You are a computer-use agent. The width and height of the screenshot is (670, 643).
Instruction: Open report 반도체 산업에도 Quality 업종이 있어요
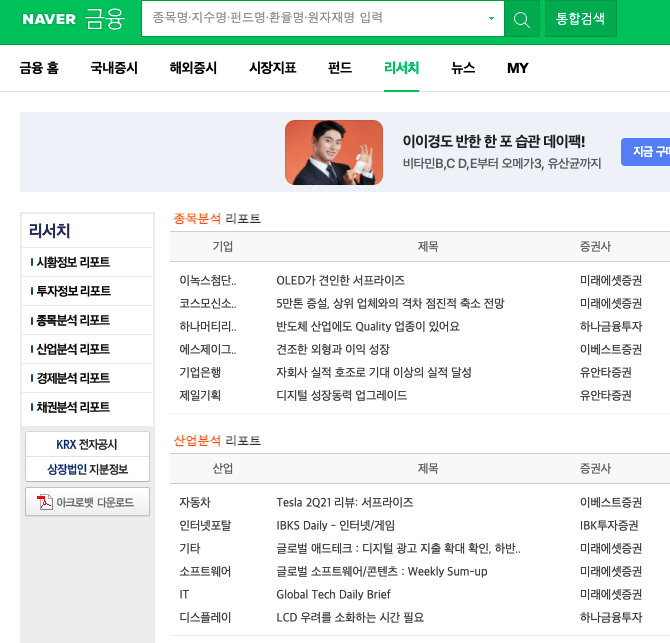tap(368, 327)
